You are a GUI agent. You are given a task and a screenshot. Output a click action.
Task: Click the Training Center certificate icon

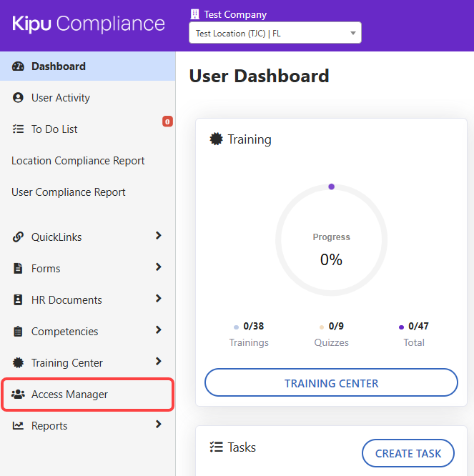click(19, 363)
